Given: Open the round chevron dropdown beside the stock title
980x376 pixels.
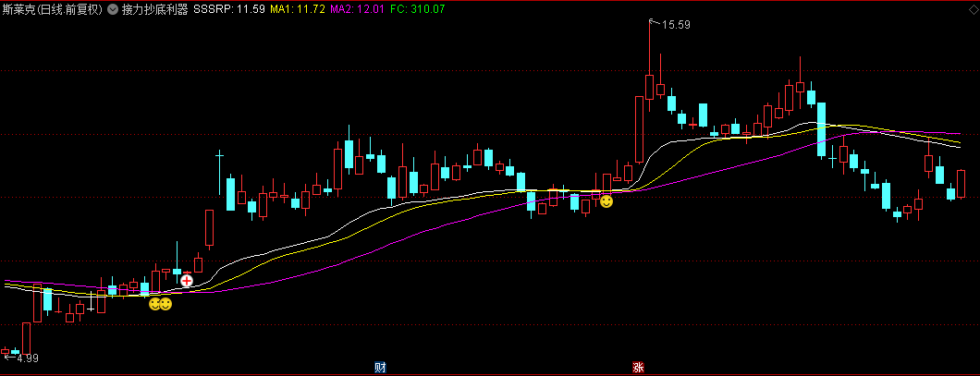Looking at the screenshot, I should [113, 10].
